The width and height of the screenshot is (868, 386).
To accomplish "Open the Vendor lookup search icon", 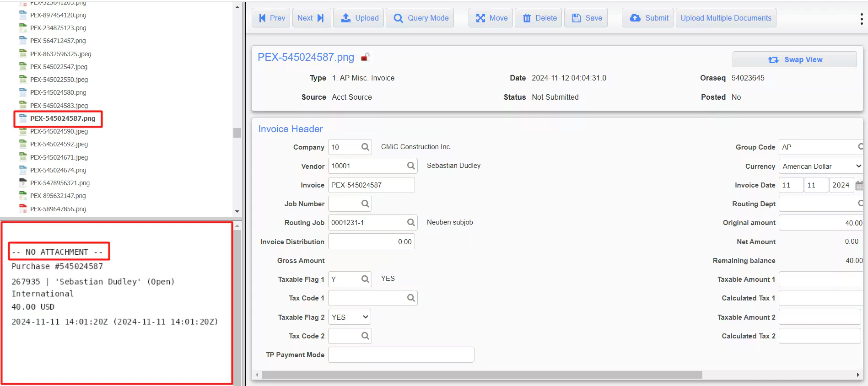I will pyautogui.click(x=411, y=166).
